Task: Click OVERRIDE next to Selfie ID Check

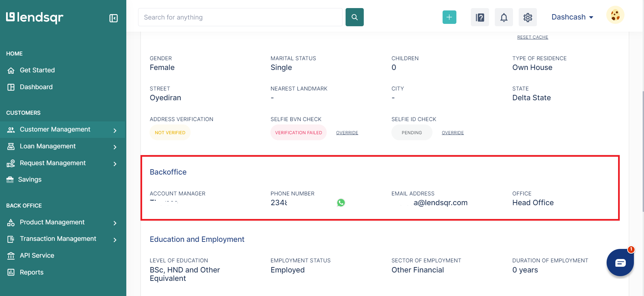Action: pyautogui.click(x=453, y=133)
